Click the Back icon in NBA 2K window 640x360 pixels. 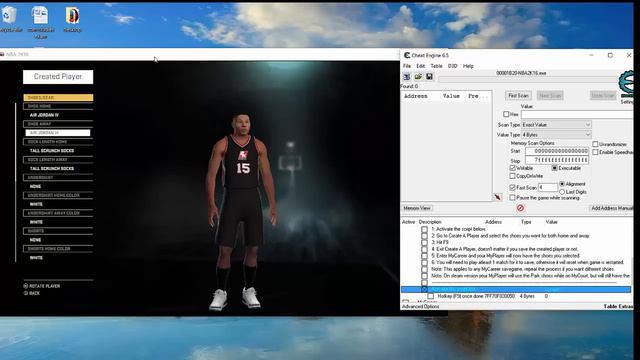click(26, 293)
